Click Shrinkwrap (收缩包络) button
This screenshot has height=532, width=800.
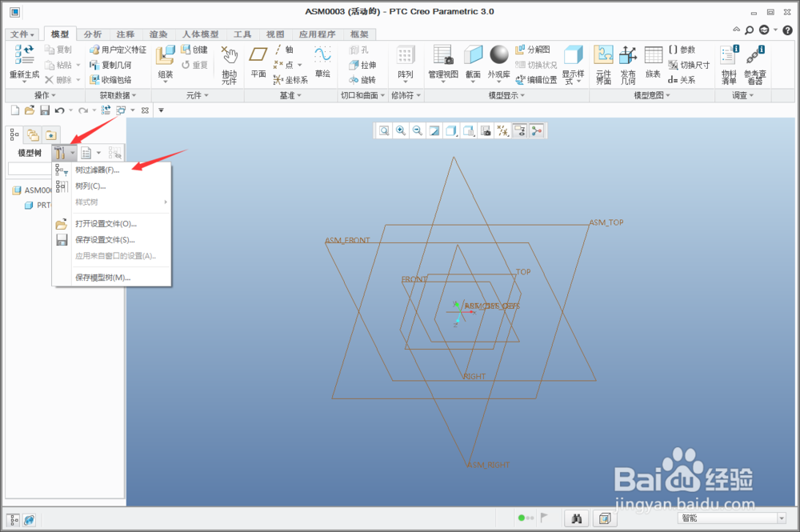110,79
